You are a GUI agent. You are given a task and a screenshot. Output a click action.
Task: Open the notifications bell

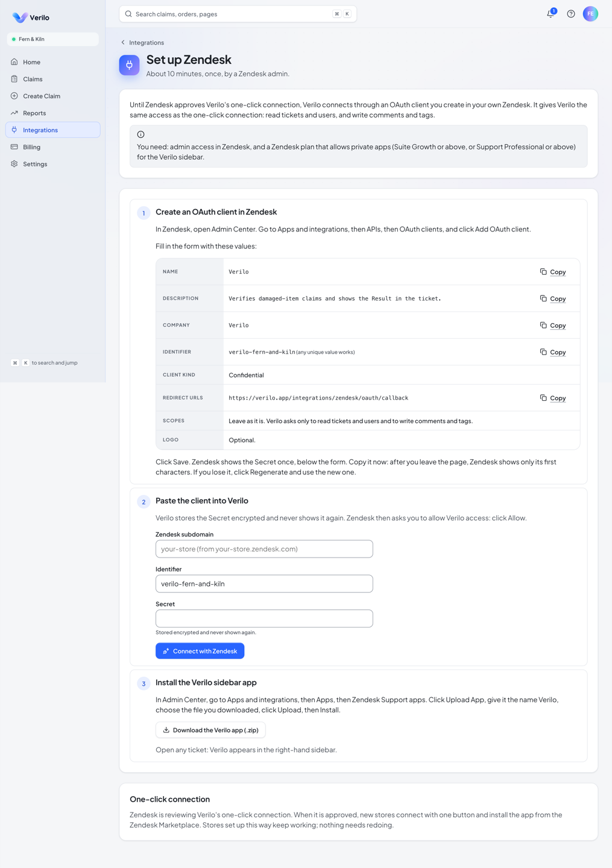click(550, 14)
